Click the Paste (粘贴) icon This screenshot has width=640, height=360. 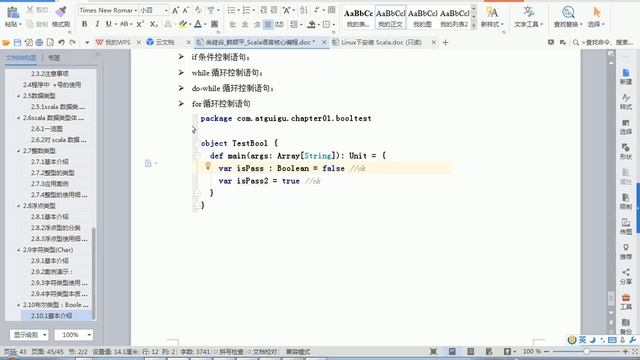tap(13, 12)
